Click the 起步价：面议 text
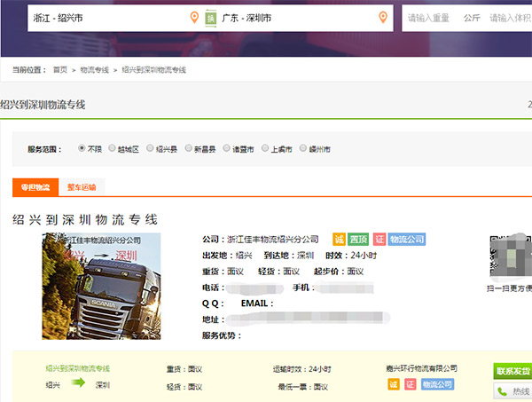Screen dimensions: 532x402 339,272
